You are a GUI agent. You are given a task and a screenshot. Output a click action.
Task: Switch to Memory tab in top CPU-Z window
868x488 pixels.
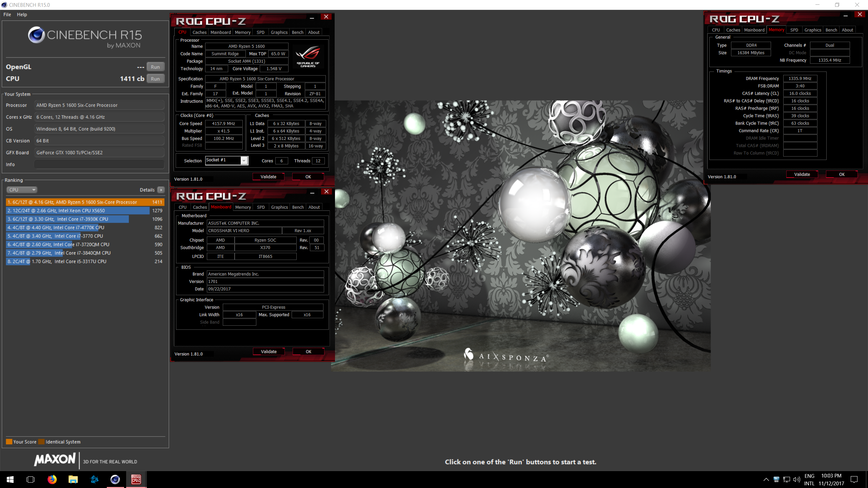click(243, 32)
